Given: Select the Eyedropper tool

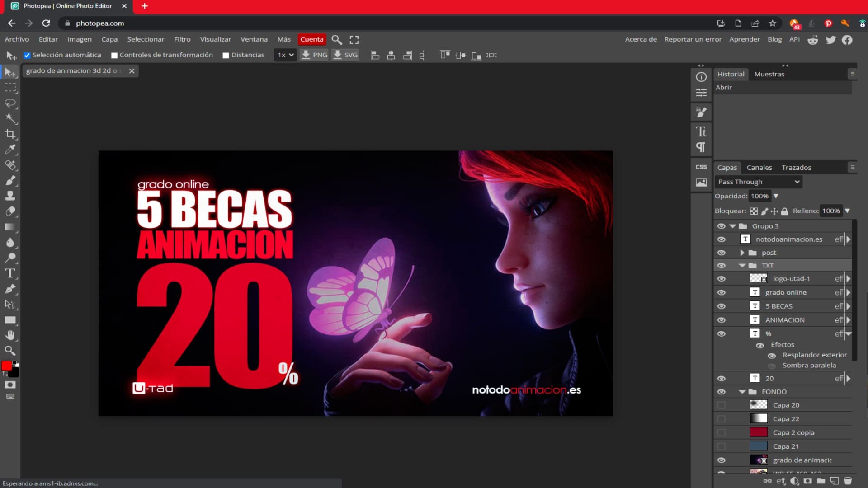Looking at the screenshot, I should click(x=10, y=150).
